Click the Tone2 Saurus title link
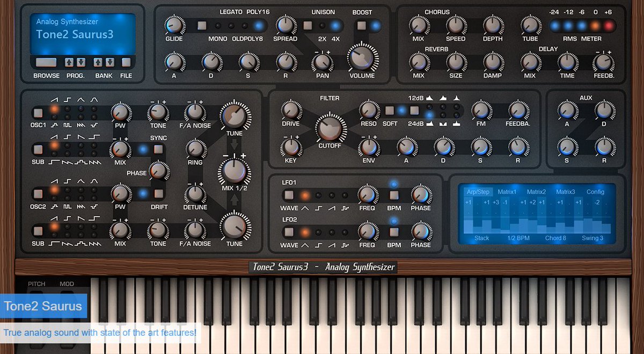644x354 pixels. pos(43,307)
